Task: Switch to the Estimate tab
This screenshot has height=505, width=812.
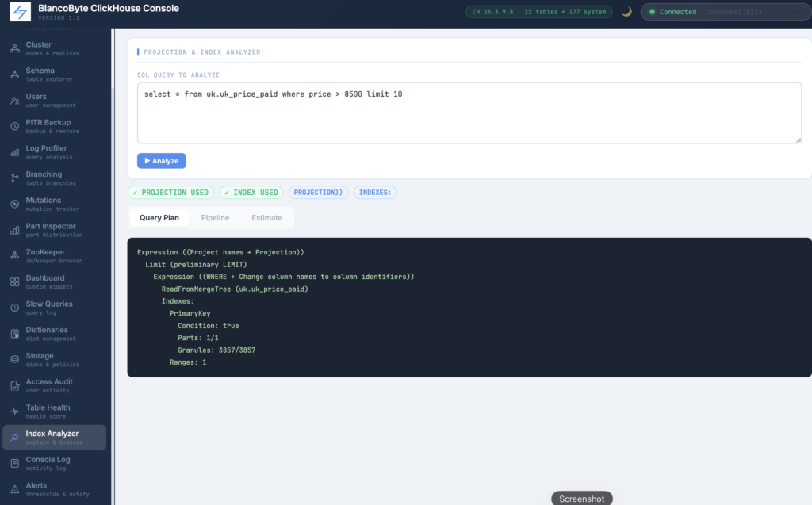Action: pyautogui.click(x=266, y=217)
